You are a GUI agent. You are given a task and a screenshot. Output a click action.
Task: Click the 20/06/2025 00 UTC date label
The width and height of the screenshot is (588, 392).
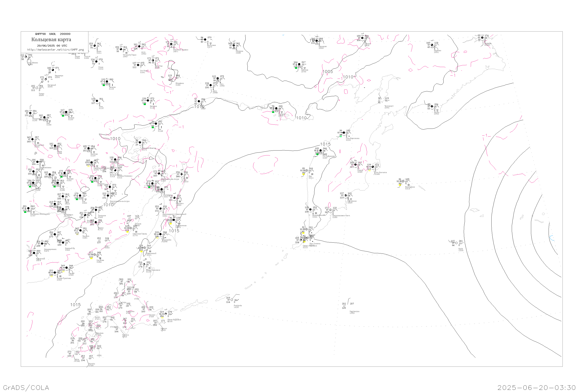pyautogui.click(x=52, y=46)
